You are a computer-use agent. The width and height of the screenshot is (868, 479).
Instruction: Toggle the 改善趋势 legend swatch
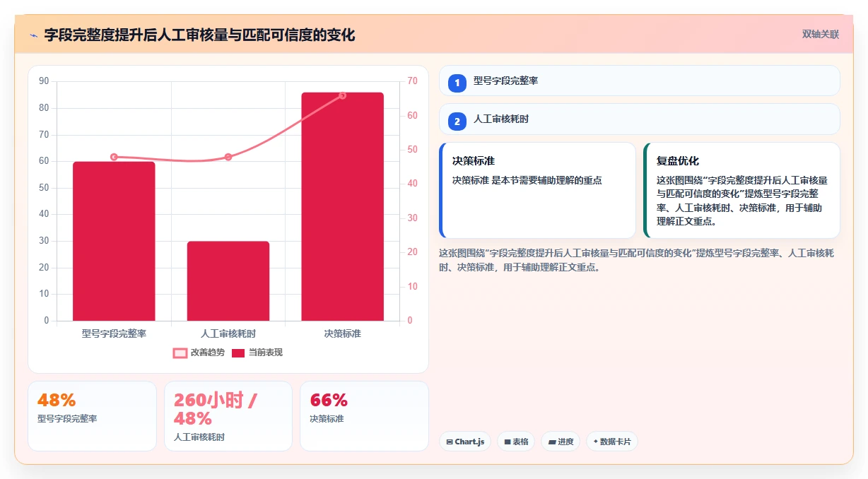coord(180,353)
